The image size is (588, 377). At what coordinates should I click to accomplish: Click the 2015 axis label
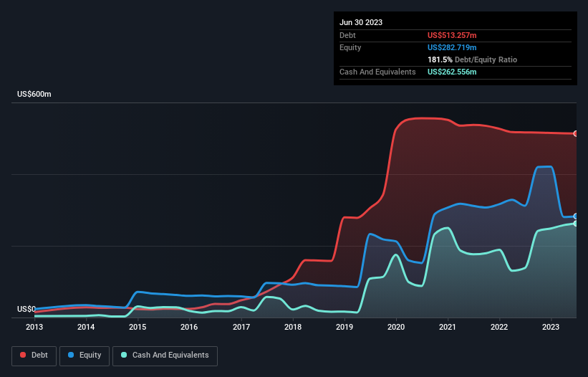pyautogui.click(x=138, y=327)
